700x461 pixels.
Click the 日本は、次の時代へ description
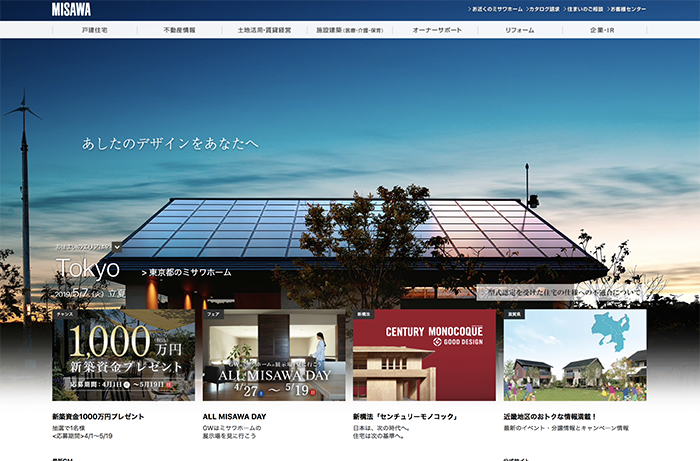(x=382, y=432)
